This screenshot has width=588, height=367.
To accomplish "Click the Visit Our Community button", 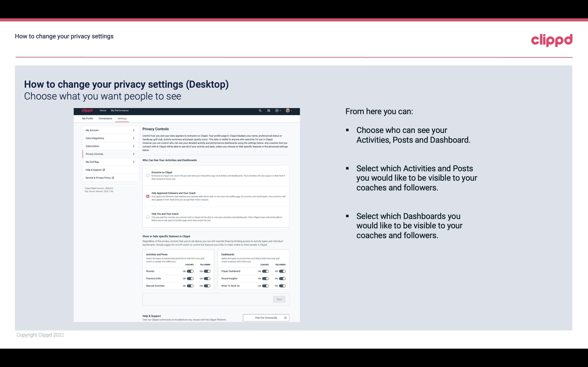I will point(265,318).
